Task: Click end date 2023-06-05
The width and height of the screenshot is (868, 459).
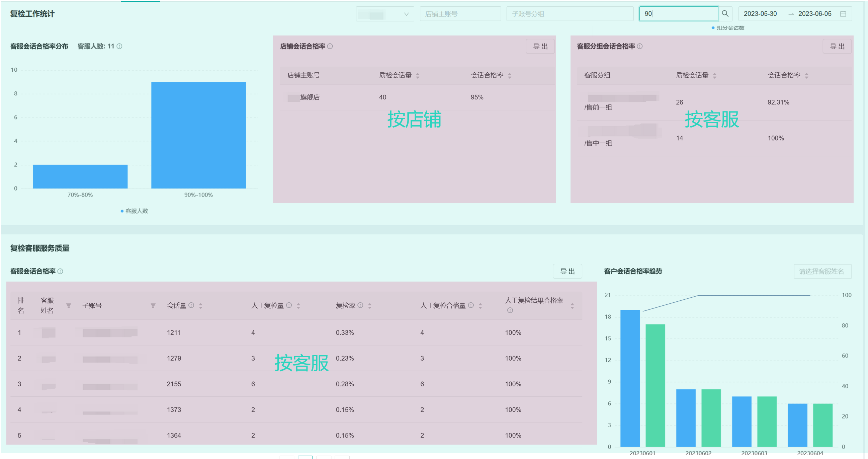Action: click(815, 14)
